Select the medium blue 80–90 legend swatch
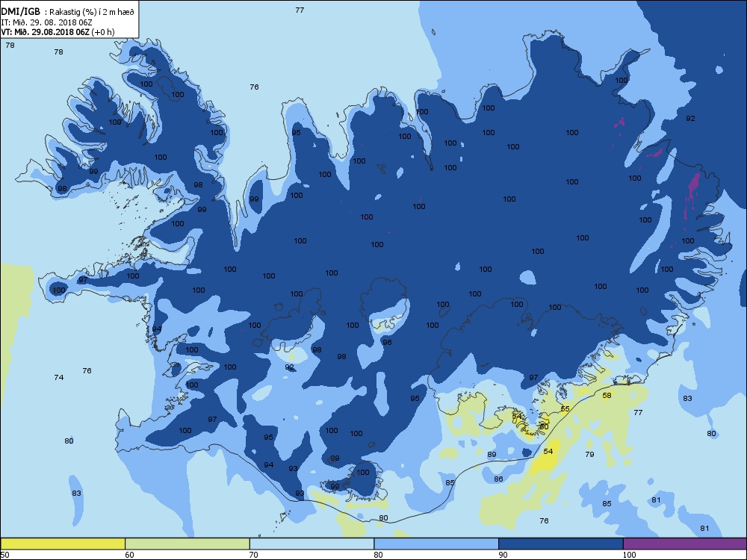This screenshot has width=747, height=560. click(436, 544)
